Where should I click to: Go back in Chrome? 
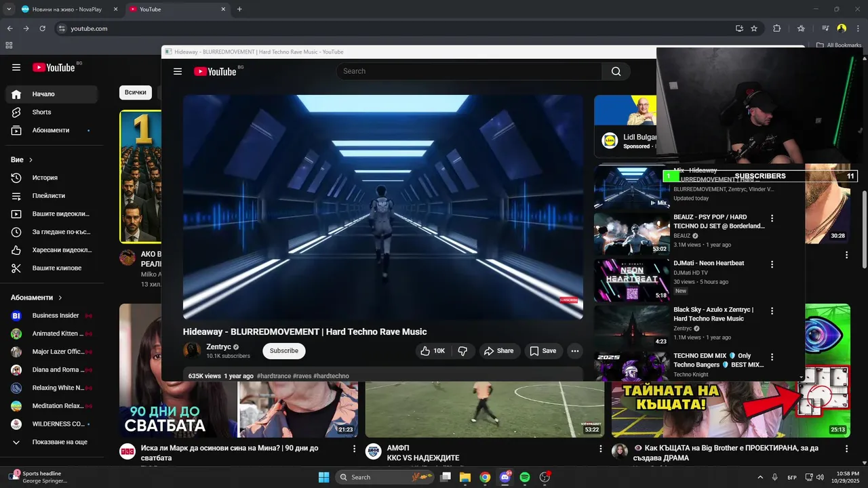pos(9,28)
